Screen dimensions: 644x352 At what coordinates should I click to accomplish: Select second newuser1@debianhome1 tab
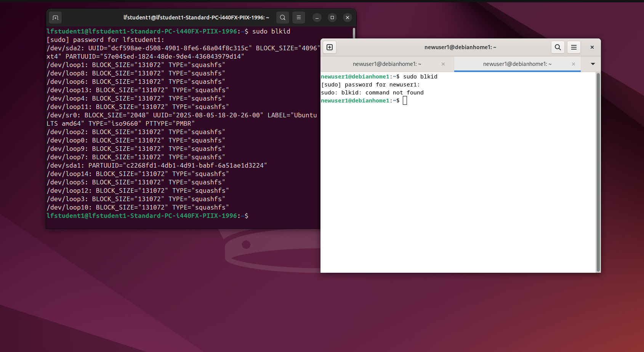coord(517,64)
